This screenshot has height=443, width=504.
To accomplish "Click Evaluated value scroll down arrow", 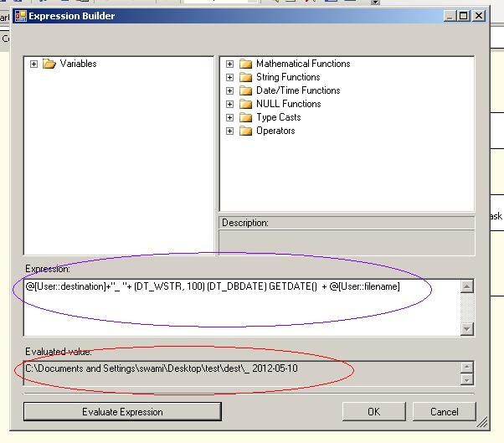I will pyautogui.click(x=467, y=379).
